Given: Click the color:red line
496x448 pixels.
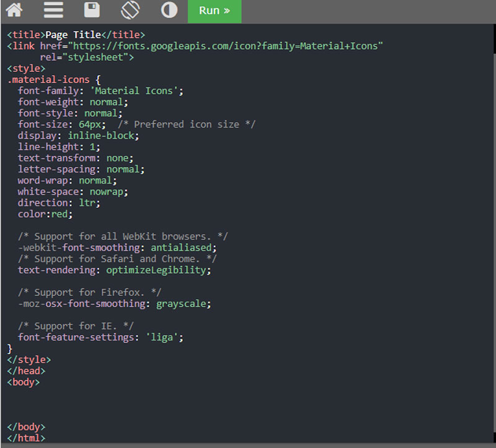Looking at the screenshot, I should (45, 214).
